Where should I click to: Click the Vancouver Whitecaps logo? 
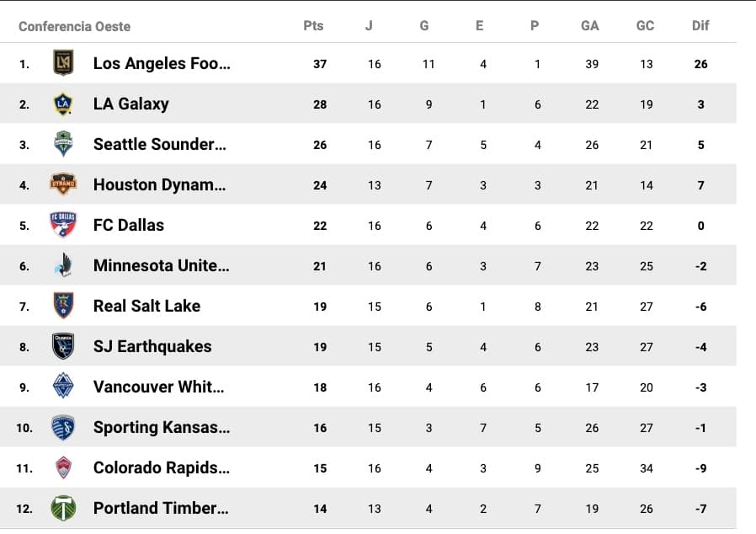click(x=63, y=387)
